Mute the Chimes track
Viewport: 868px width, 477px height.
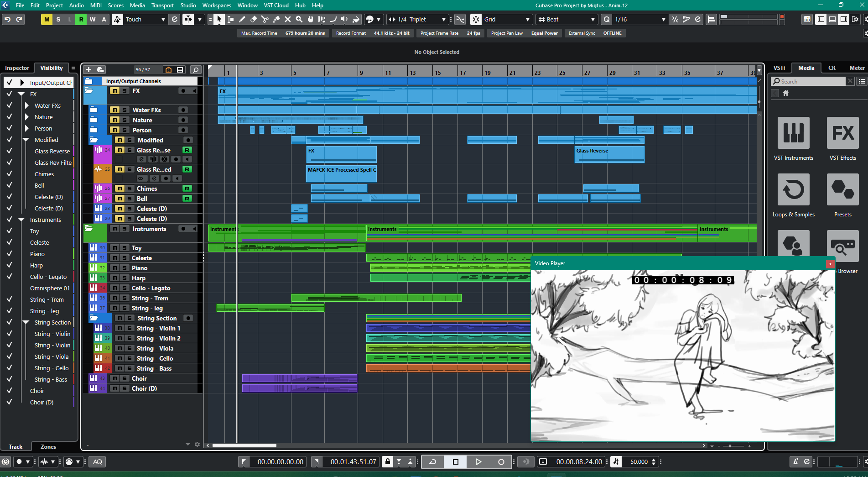pos(120,189)
